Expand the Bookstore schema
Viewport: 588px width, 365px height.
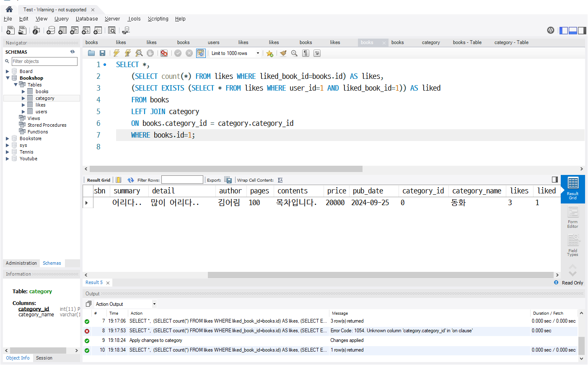(8, 138)
